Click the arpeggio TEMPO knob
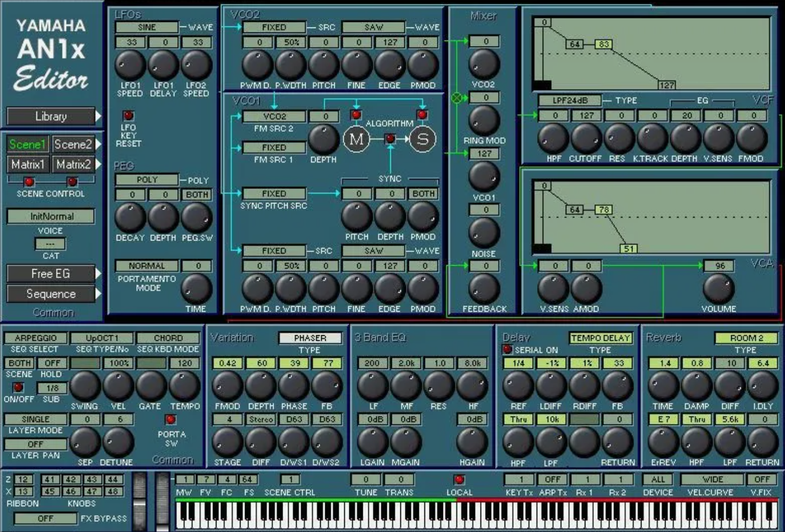 coord(184,386)
